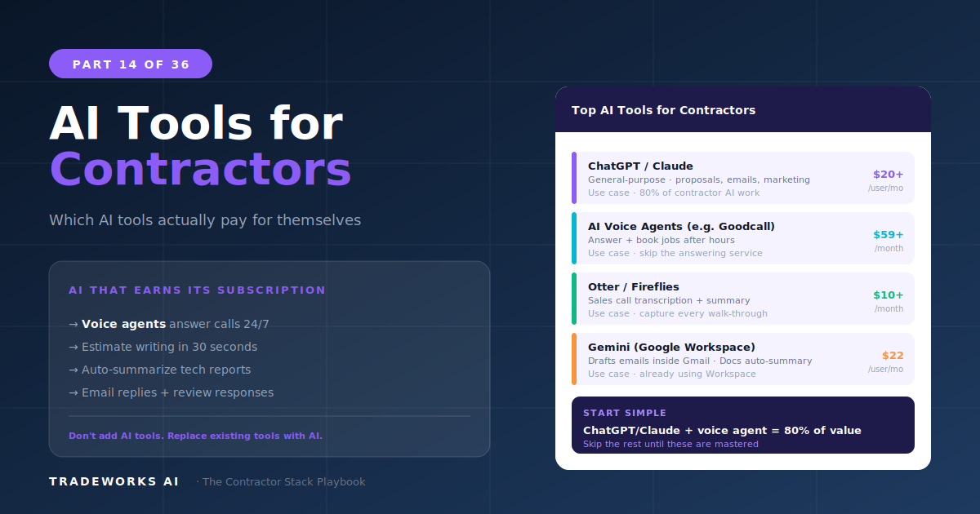This screenshot has width=980, height=514.
Task: Click "Use case · capture every walk-through"
Action: tap(678, 313)
